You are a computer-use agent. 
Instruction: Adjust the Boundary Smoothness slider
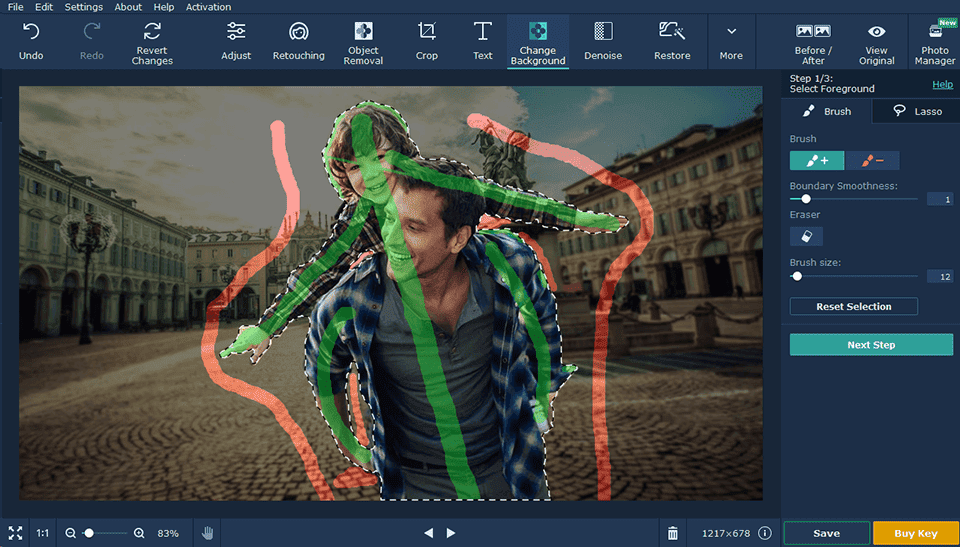(x=853, y=199)
